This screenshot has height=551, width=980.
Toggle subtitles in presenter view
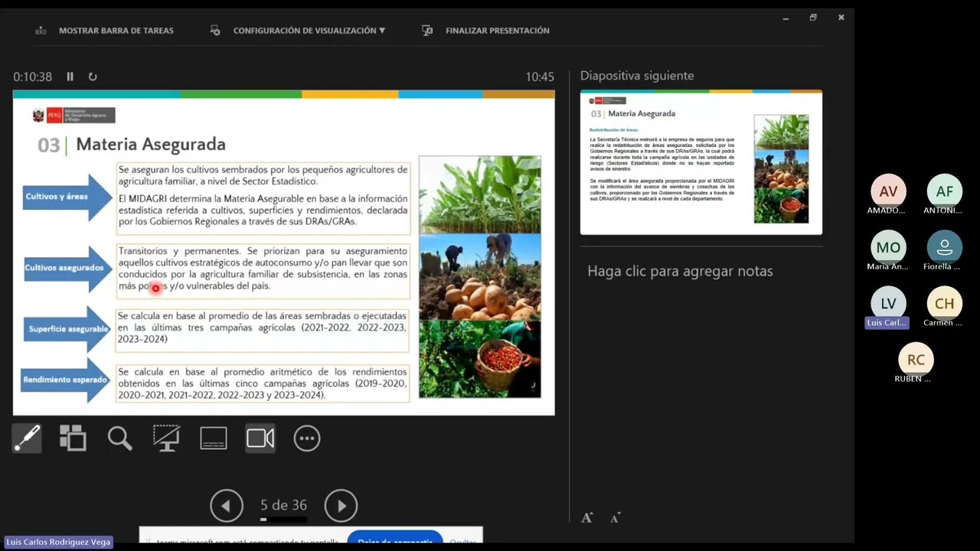214,439
